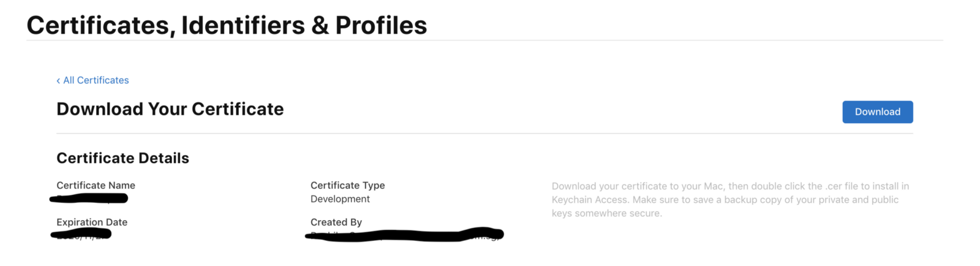This screenshot has width=980, height=266.
Task: Click the redacted Created By value
Action: [404, 235]
